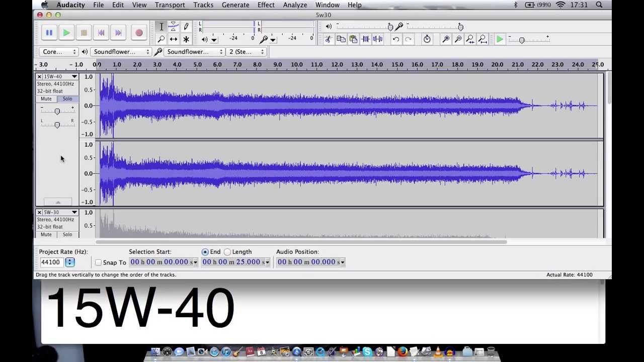Select the Envelope tool
Viewport: 644px width, 362px height.
pyautogui.click(x=174, y=27)
